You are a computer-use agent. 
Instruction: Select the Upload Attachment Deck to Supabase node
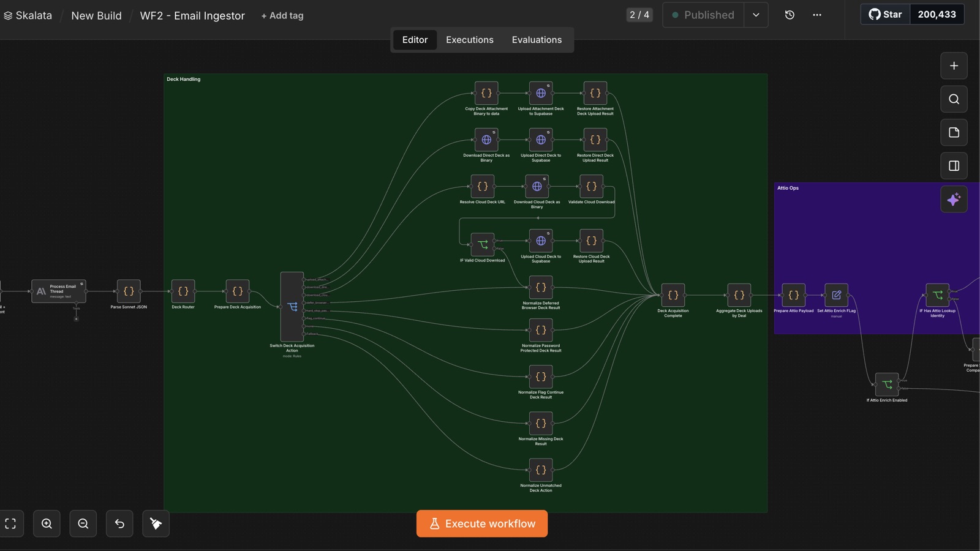coord(541,93)
